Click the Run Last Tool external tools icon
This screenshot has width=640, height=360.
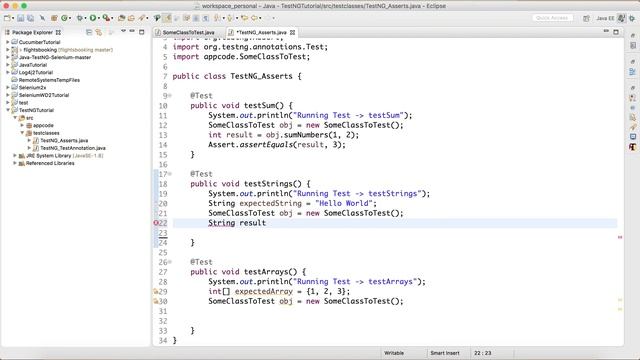pos(106,18)
